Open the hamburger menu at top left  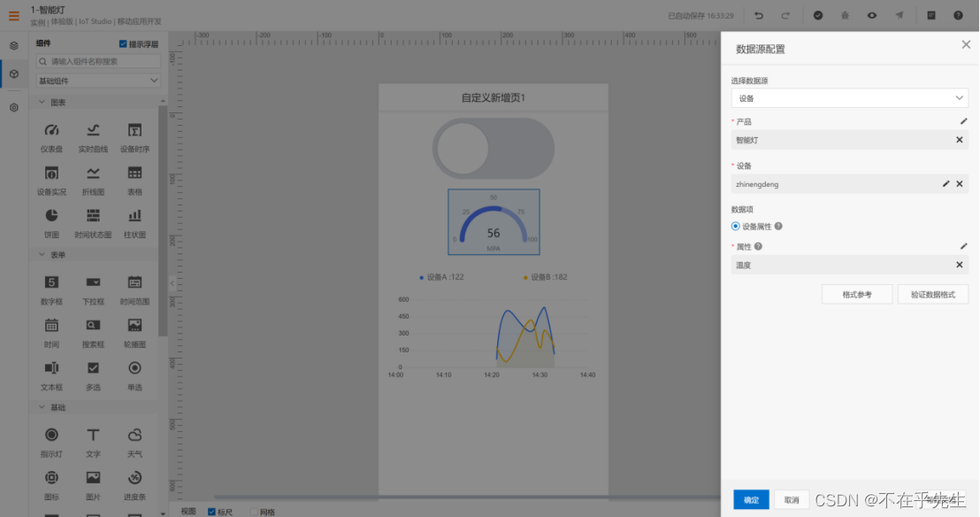pos(14,16)
